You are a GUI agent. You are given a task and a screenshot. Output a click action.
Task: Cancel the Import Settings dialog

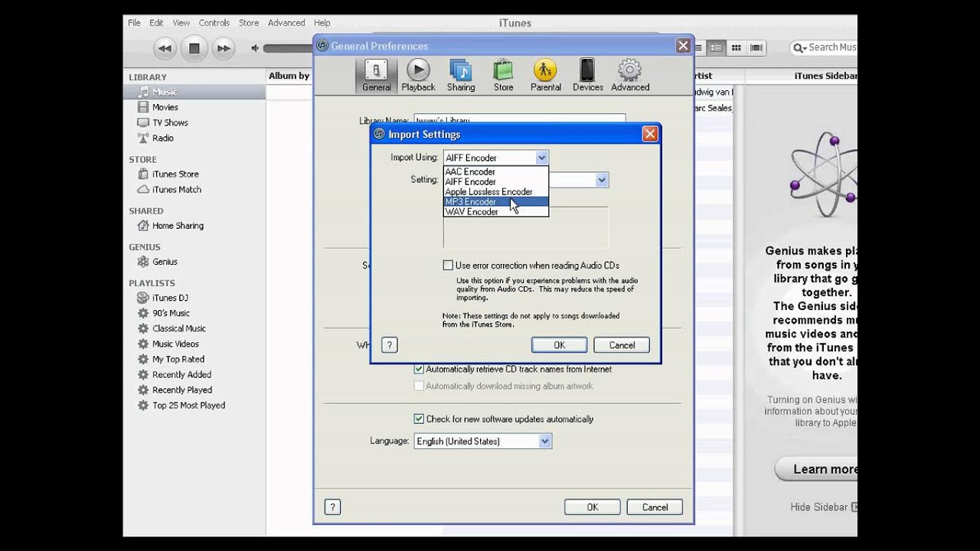pos(622,345)
